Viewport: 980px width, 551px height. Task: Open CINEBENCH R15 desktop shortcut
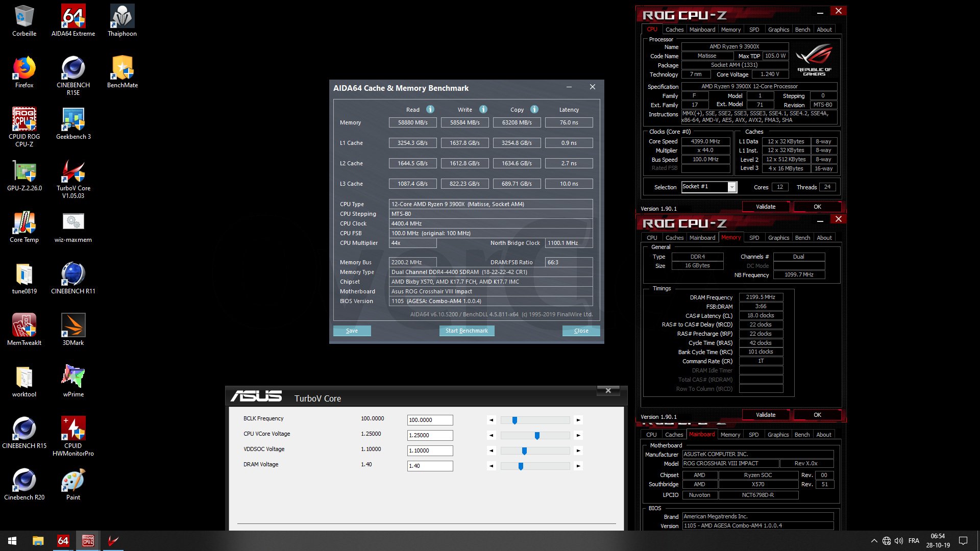click(x=24, y=433)
